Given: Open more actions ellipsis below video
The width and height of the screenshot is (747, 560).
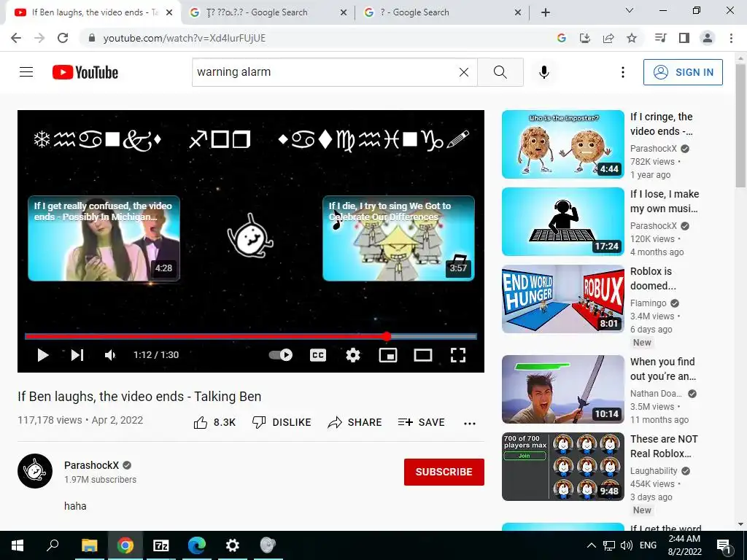Looking at the screenshot, I should [470, 423].
